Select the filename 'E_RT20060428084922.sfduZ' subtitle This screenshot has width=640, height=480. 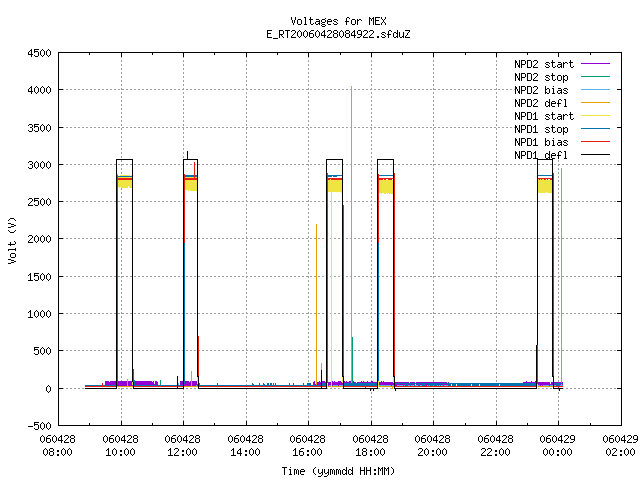338,34
